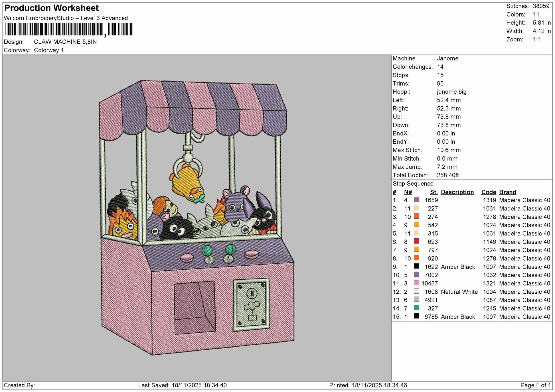Click the "N#" column header
Viewport: 555px width, 392px height.
[408, 192]
